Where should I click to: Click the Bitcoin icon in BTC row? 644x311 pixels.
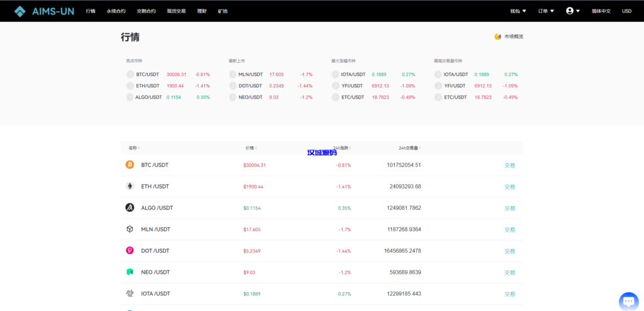tap(130, 165)
